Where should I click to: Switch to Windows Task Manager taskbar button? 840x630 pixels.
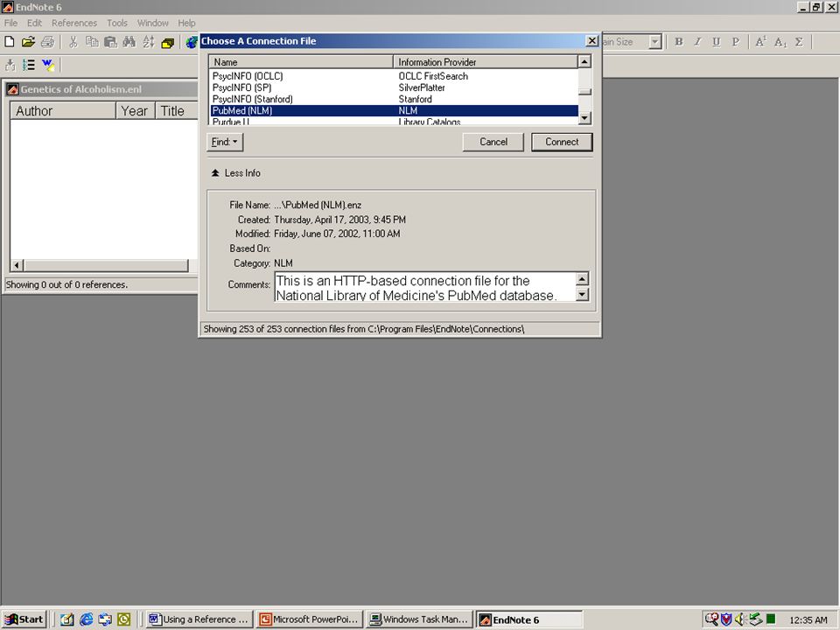[x=419, y=619]
